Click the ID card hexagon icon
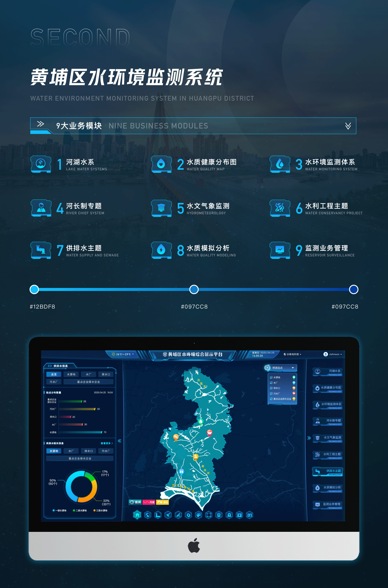 pyautogui.click(x=250, y=515)
